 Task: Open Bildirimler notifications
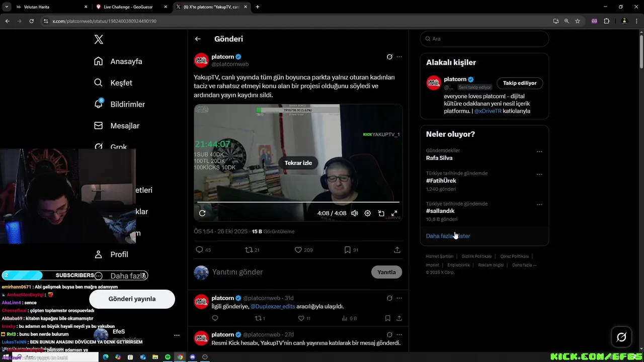(x=120, y=104)
